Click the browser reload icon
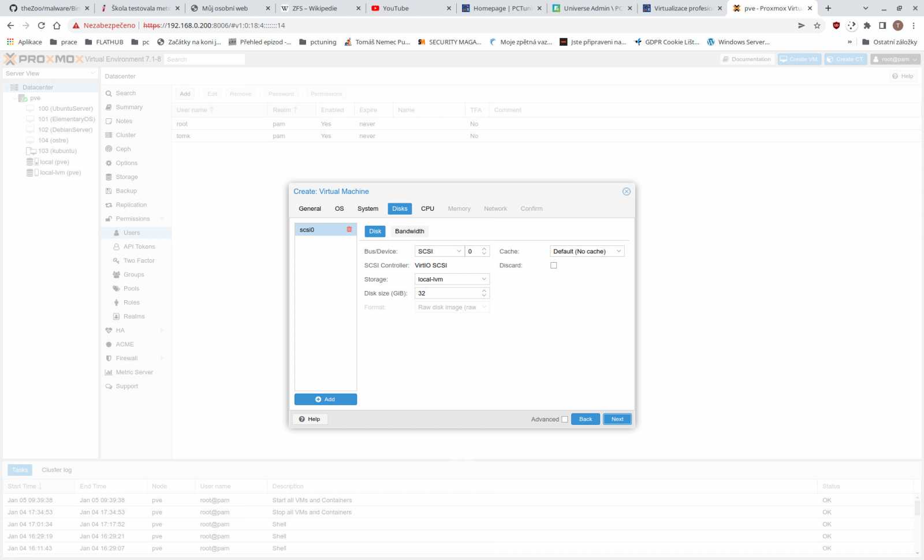 coord(41,25)
